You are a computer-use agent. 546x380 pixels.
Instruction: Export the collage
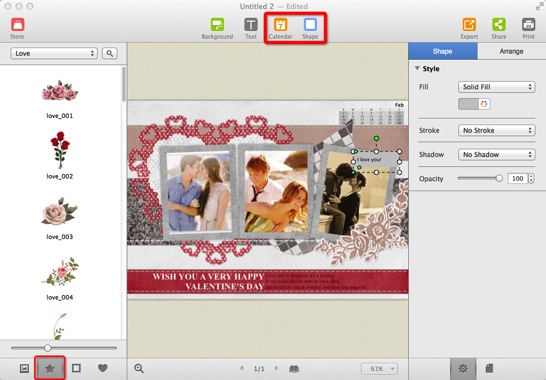click(469, 29)
